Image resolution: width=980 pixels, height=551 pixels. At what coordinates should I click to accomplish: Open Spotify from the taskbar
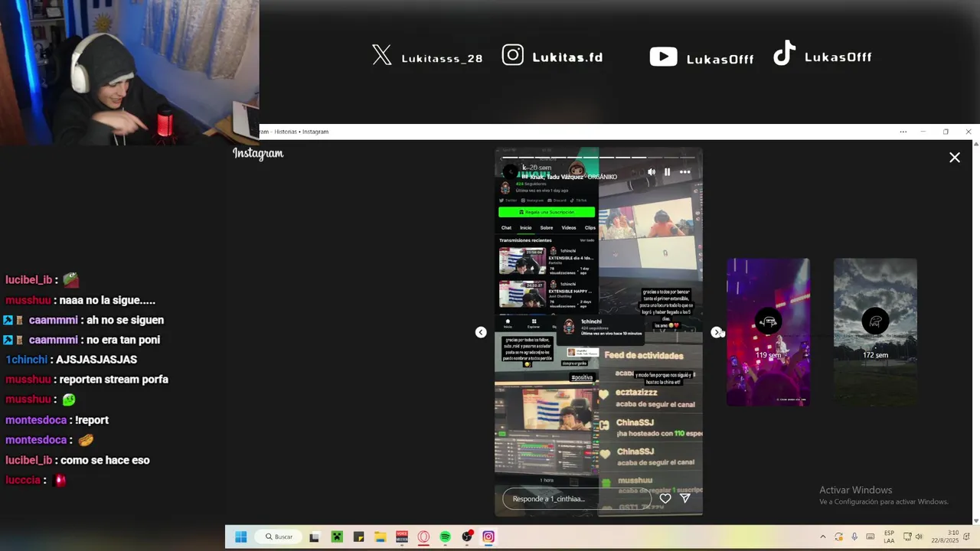pyautogui.click(x=446, y=536)
